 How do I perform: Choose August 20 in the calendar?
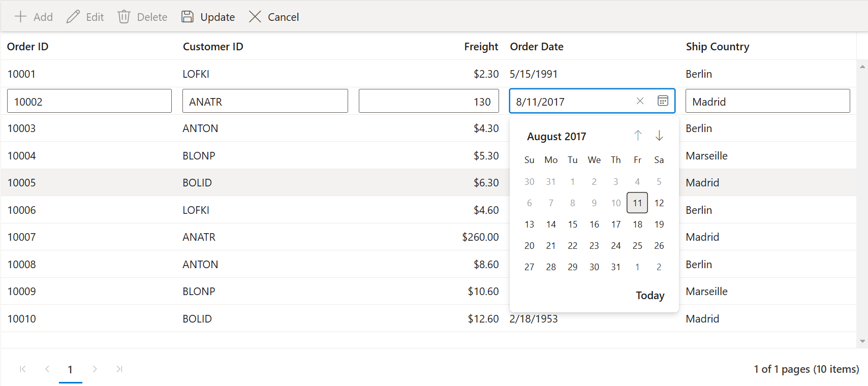[530, 245]
